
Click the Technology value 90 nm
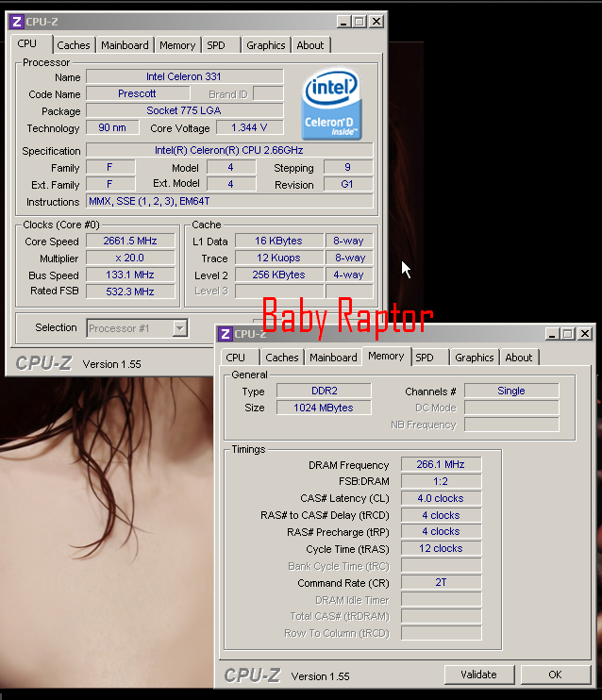coord(112,127)
